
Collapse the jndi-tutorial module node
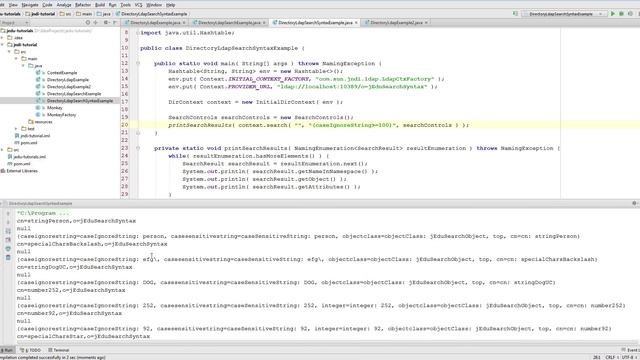(x=3, y=45)
